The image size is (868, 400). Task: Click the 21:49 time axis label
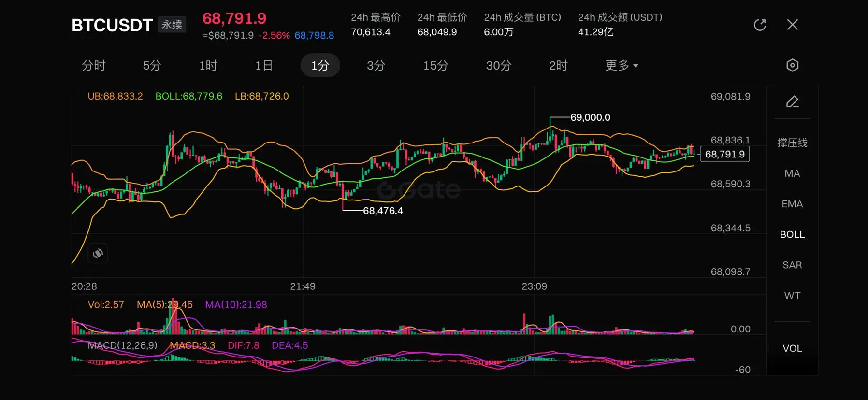[x=303, y=286]
